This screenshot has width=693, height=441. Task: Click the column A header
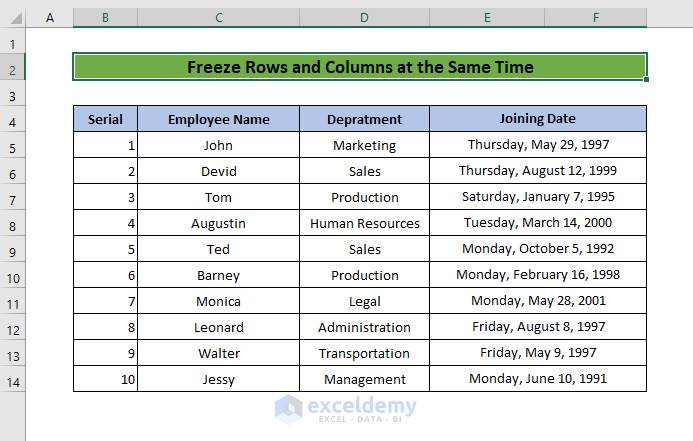coord(50,18)
